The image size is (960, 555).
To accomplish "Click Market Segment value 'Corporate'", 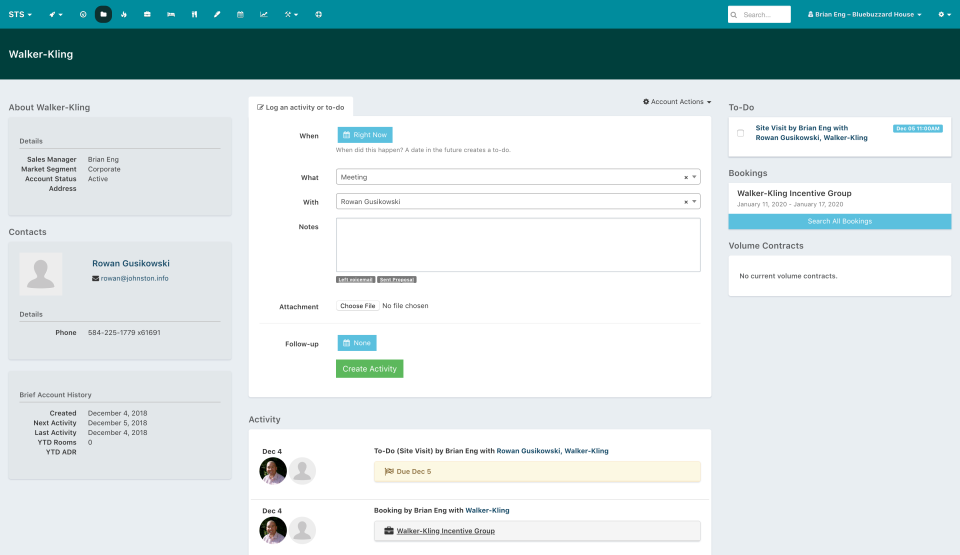I will click(104, 169).
